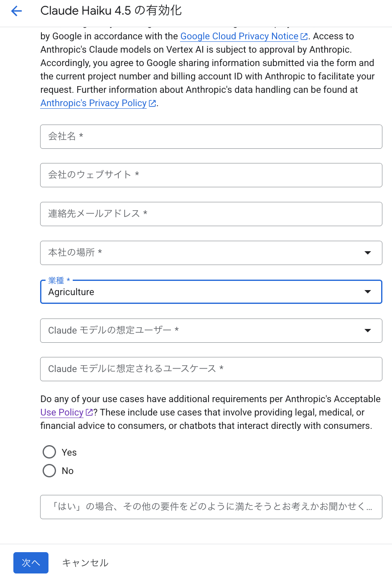Image resolution: width=392 pixels, height=581 pixels.
Task: Click external link icon beside Anthropic's Privacy Policy
Action: [153, 104]
